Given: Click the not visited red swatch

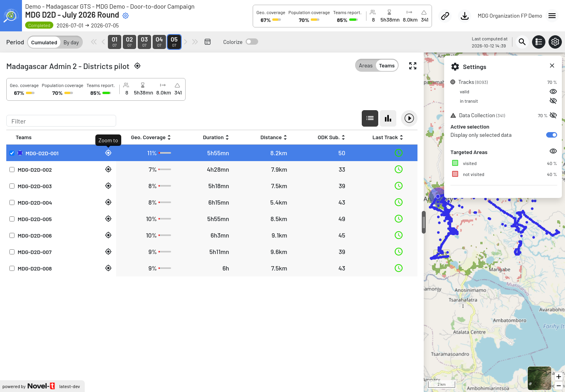Looking at the screenshot, I should point(455,174).
